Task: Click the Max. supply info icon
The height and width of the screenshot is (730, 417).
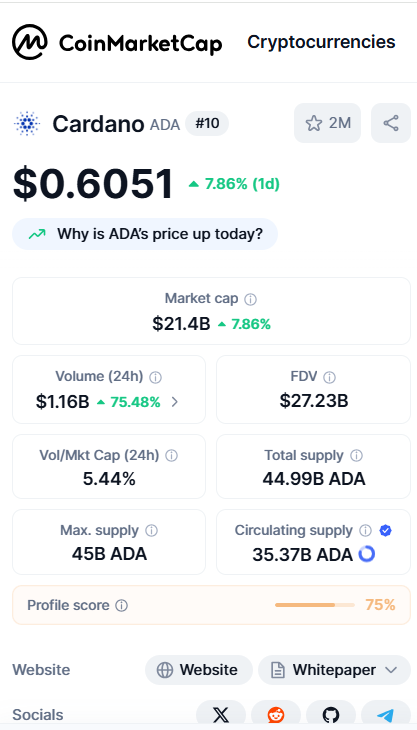Action: point(151,530)
